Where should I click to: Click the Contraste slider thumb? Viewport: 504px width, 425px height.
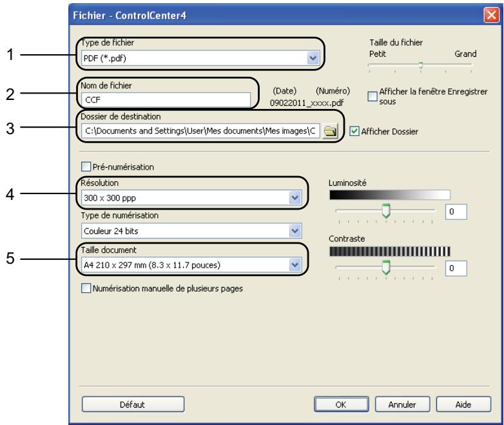[x=386, y=268]
